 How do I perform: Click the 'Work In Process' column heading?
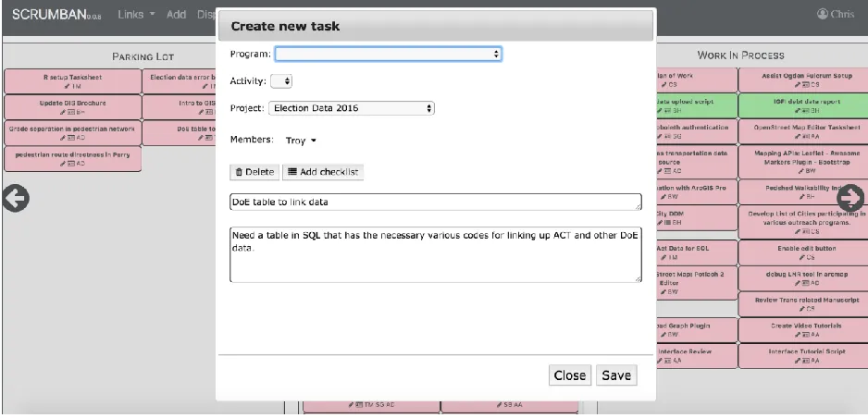click(740, 55)
